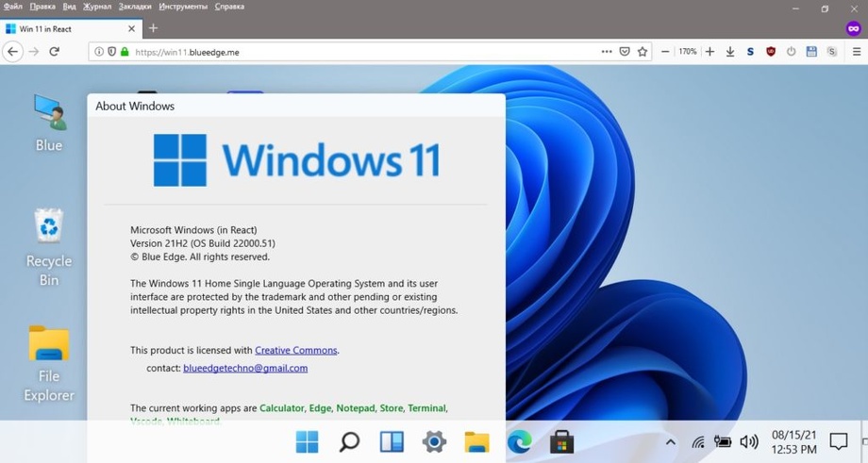Image resolution: width=868 pixels, height=463 pixels.
Task: Open the downloads panel
Action: click(730, 52)
